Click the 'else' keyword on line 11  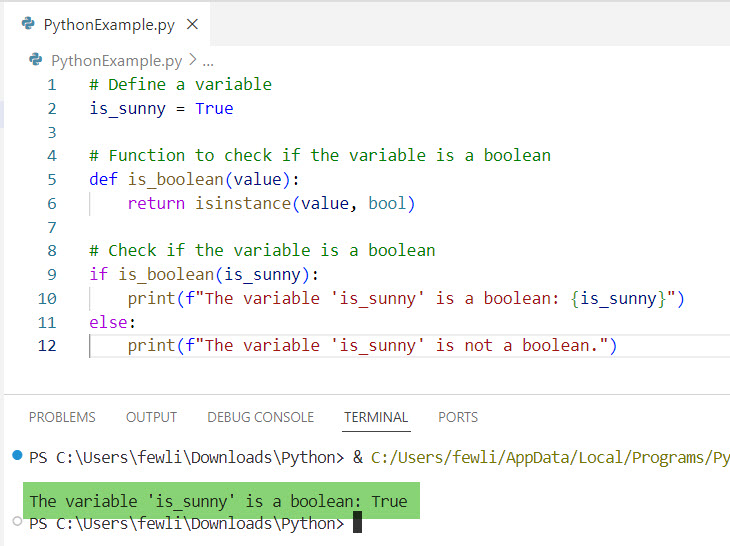coord(108,323)
